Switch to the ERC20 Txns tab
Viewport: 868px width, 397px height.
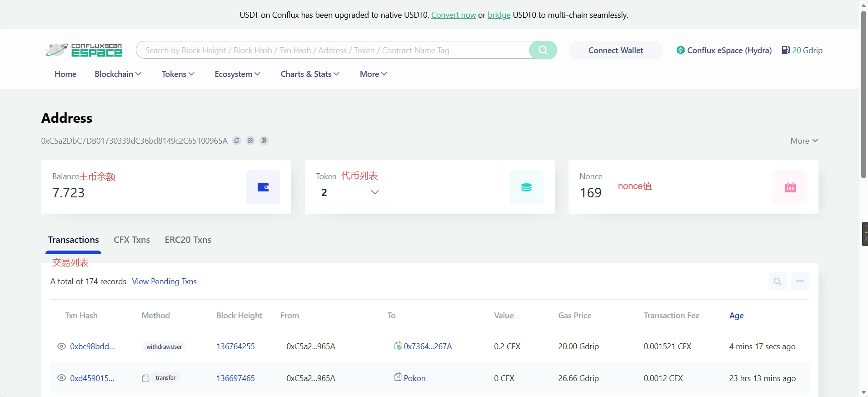pos(188,240)
